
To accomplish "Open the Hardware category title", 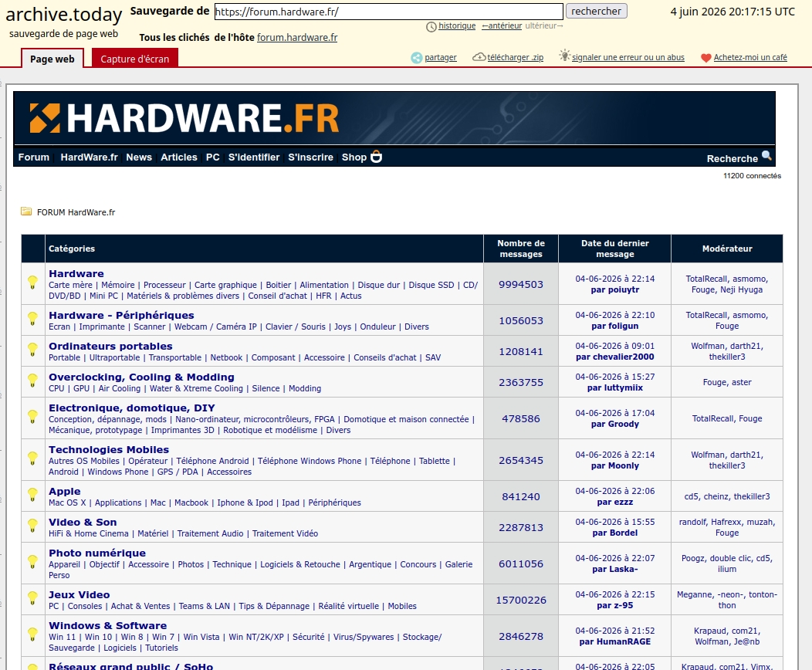I will pos(76,273).
